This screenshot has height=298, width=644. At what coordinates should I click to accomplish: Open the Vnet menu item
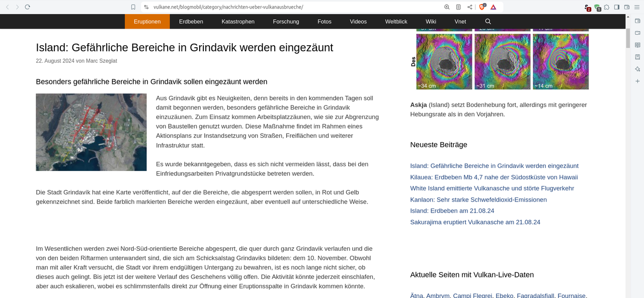(x=460, y=22)
